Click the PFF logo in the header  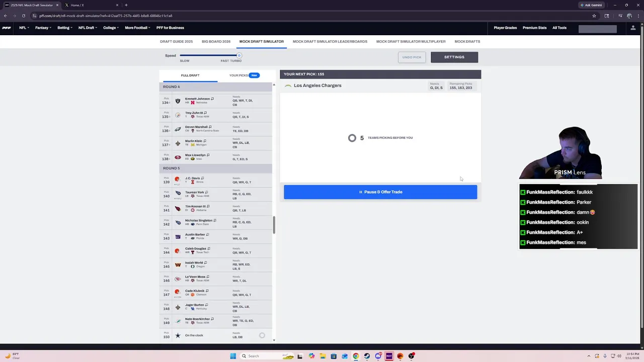click(x=6, y=28)
